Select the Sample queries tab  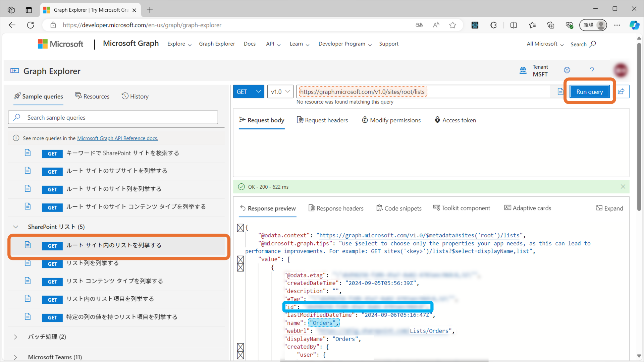tap(38, 96)
